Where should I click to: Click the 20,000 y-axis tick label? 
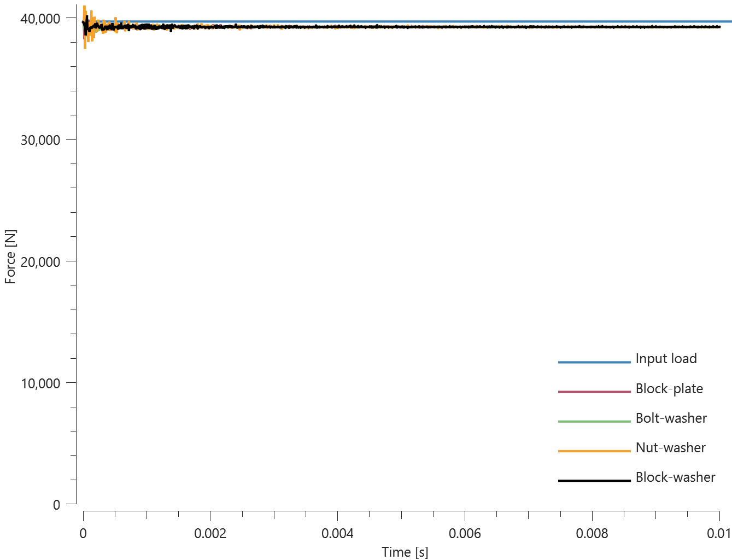(x=40, y=262)
